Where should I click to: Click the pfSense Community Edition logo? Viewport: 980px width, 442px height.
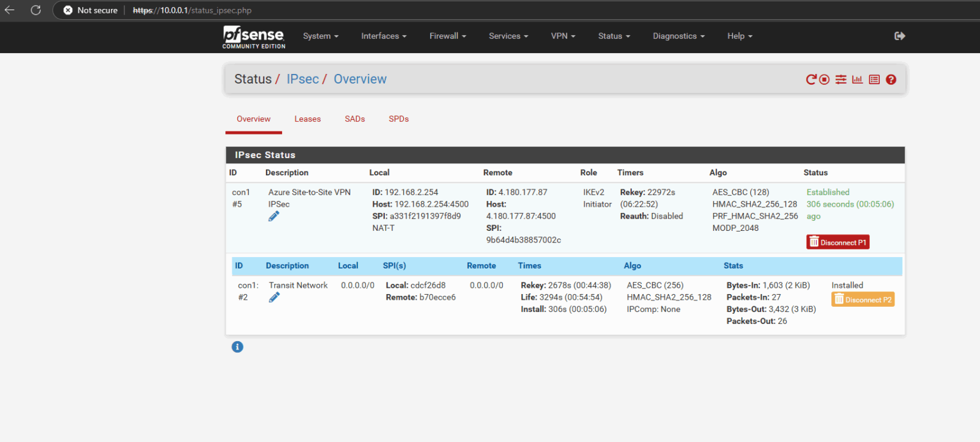click(x=253, y=37)
